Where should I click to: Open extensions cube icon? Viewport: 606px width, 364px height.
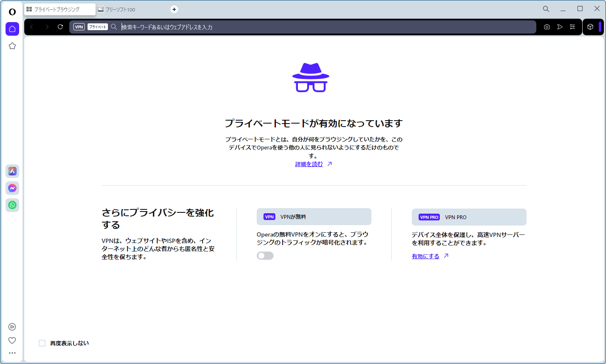(x=590, y=27)
